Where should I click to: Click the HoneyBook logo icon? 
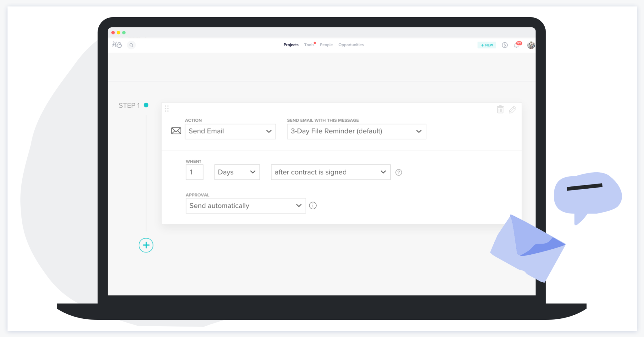point(117,45)
